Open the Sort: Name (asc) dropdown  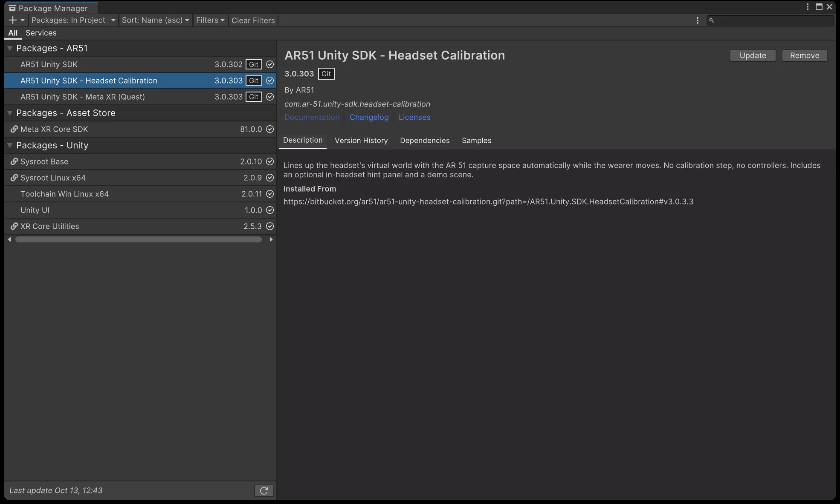pyautogui.click(x=156, y=20)
